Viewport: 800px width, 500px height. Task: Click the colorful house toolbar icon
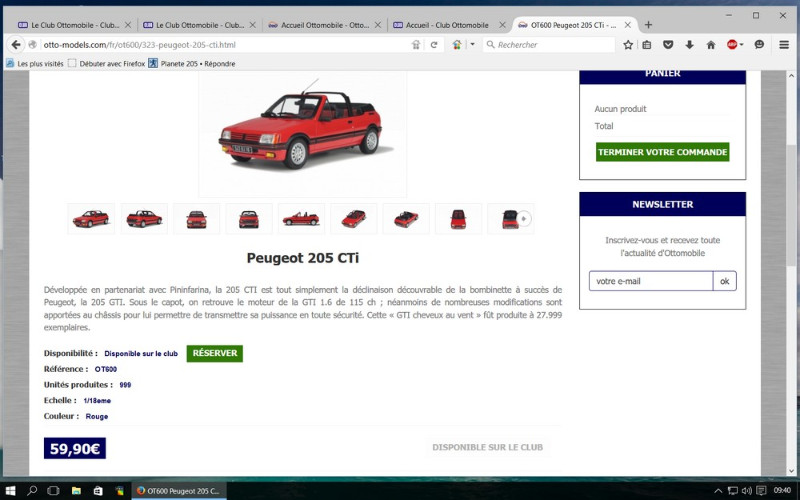457,45
